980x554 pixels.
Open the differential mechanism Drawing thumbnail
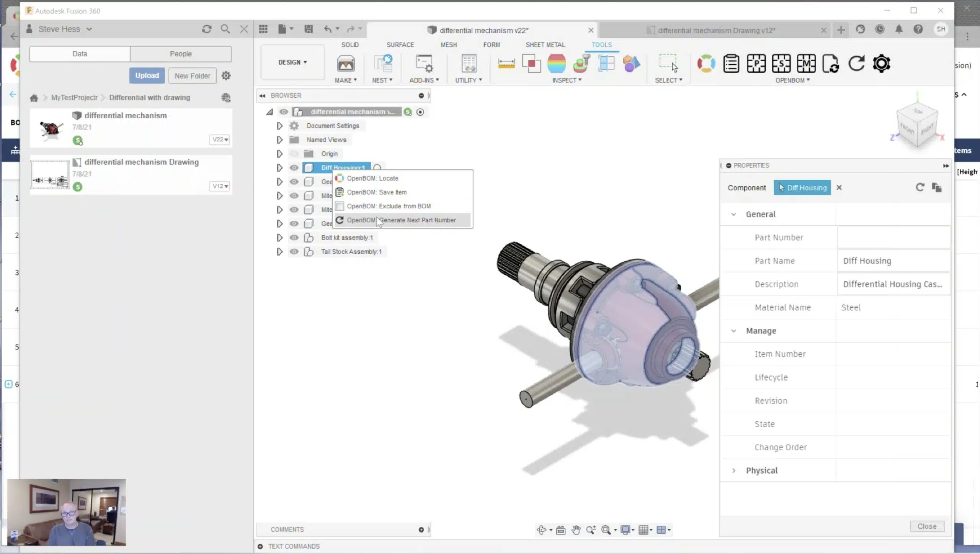pyautogui.click(x=50, y=175)
